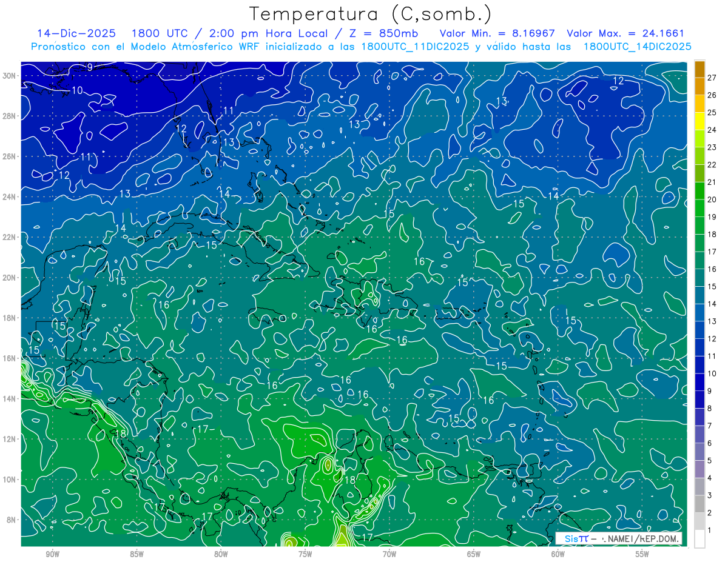728x562 pixels.
Task: Click the number 20 on the color scale
Action: [x=712, y=199]
